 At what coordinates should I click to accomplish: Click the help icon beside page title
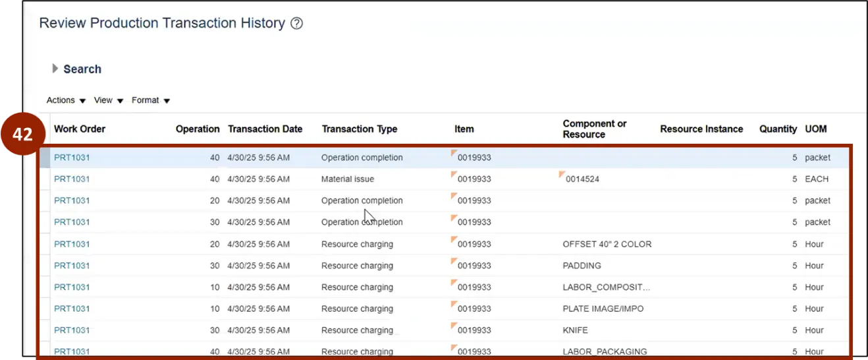tap(296, 24)
